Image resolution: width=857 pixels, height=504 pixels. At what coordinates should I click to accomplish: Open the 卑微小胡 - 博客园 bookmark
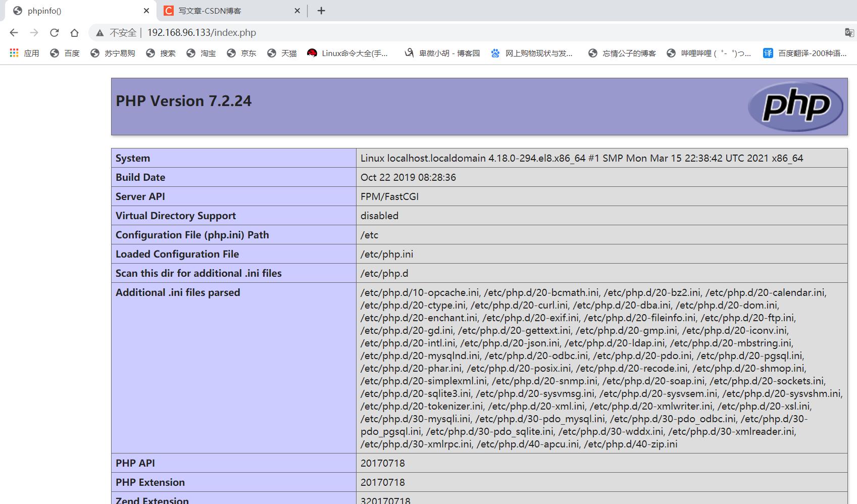click(x=442, y=53)
